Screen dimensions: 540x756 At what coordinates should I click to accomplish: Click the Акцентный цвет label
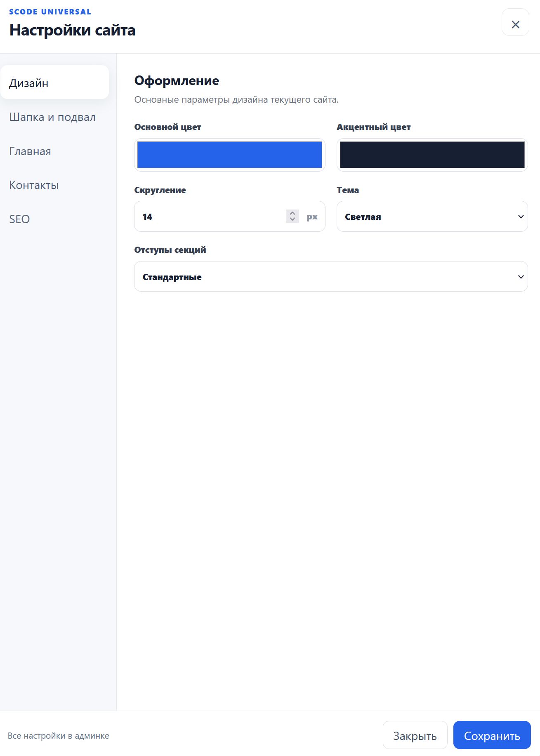coord(374,127)
